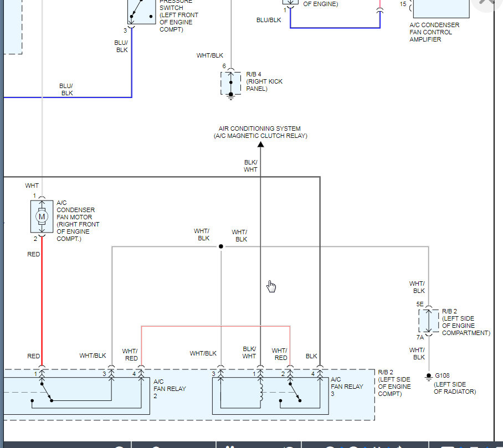Click the motor M symbol in condenser fan motor

(x=42, y=217)
